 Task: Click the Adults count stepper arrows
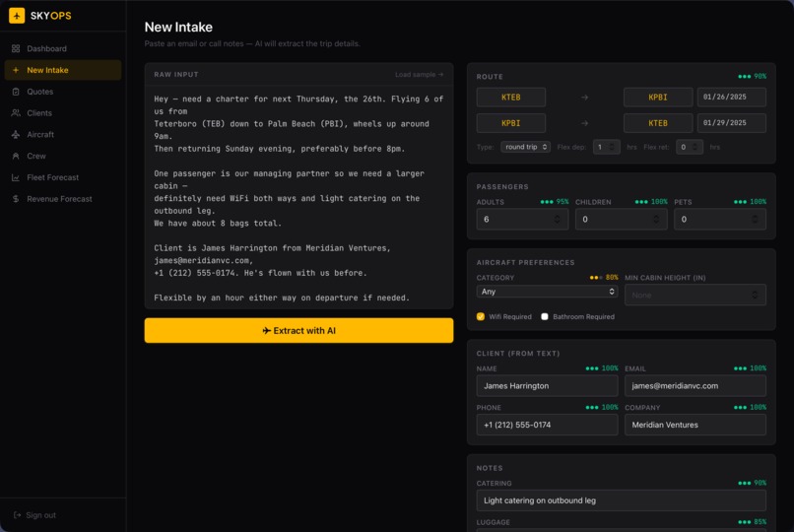coord(557,219)
